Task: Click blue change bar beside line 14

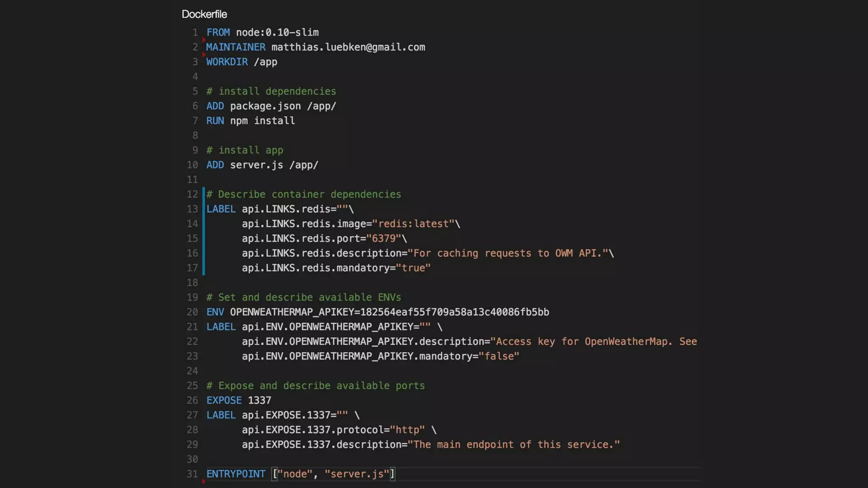Action: point(203,224)
